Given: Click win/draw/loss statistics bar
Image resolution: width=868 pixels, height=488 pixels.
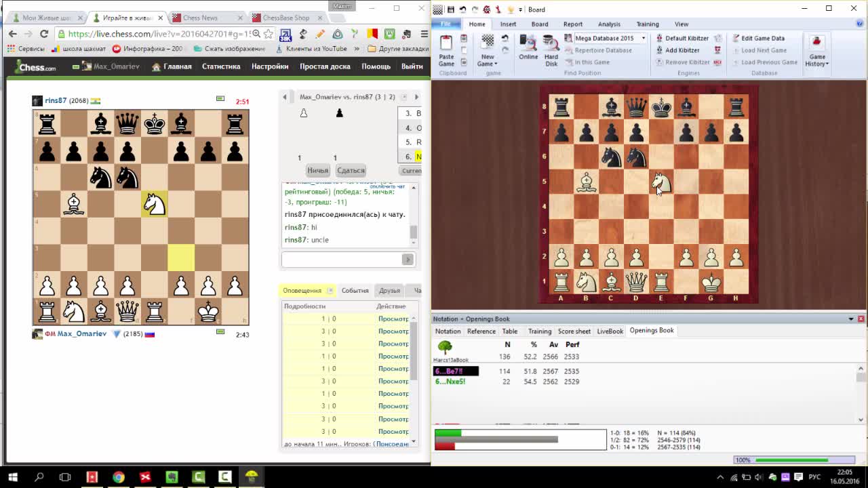Looking at the screenshot, I should coord(520,439).
